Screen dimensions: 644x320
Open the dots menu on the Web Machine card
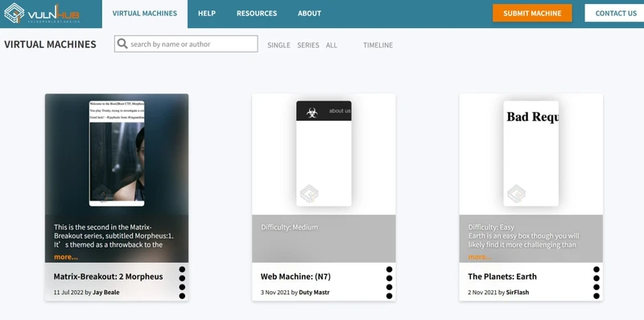pos(389,283)
